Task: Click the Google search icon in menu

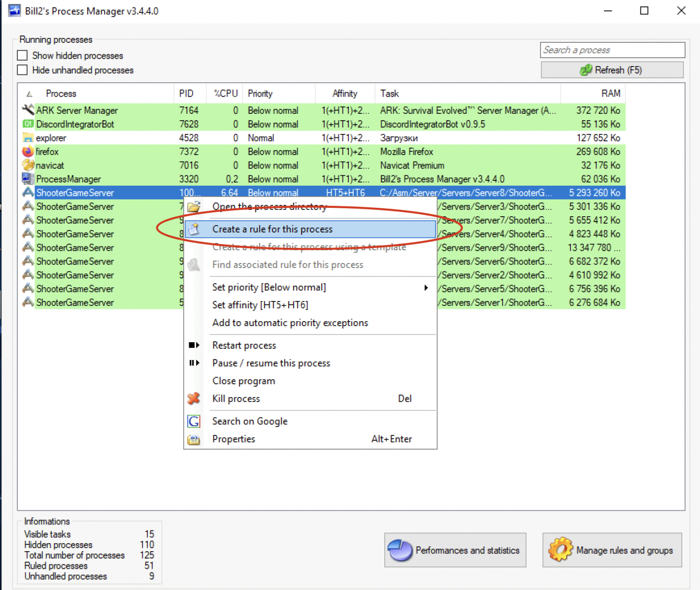Action: tap(194, 421)
